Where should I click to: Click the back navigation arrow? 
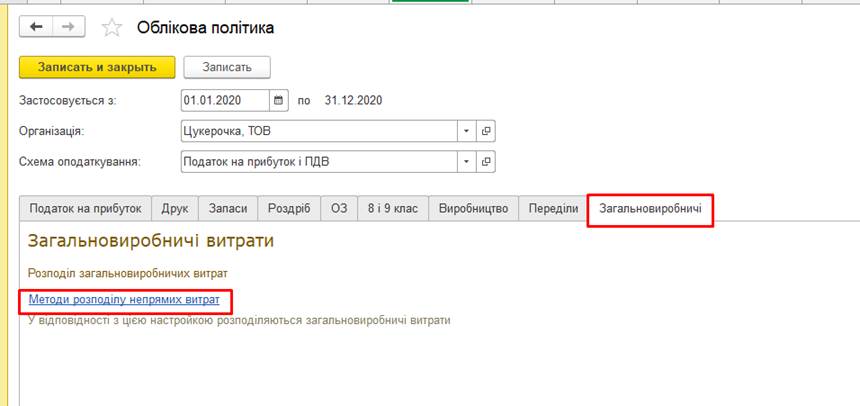click(x=36, y=27)
